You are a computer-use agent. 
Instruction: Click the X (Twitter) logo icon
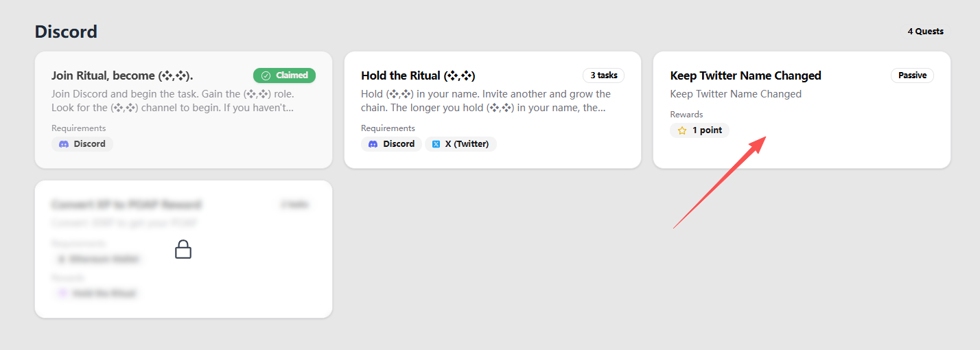[436, 144]
